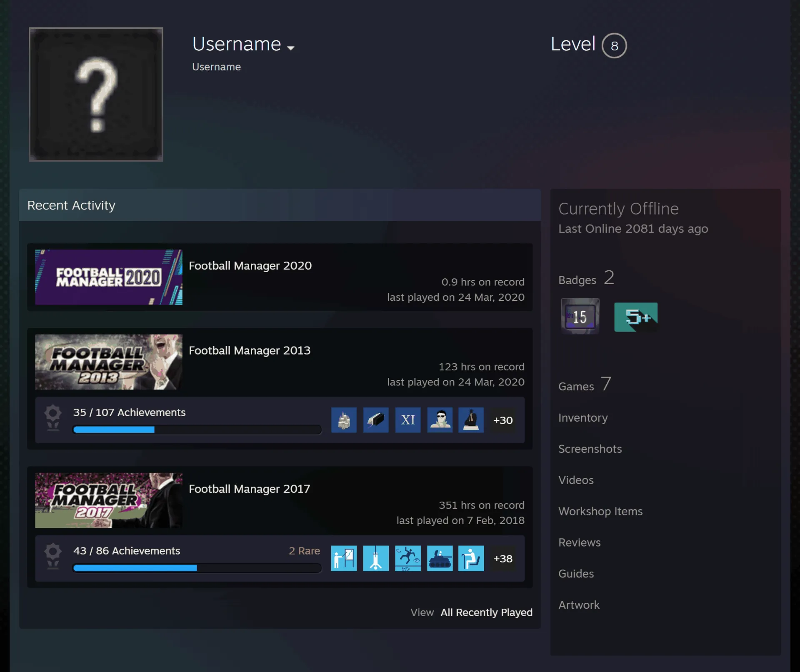800x672 pixels.
Task: Open the tactics board achievement icon for FM 2017
Action: (344, 558)
